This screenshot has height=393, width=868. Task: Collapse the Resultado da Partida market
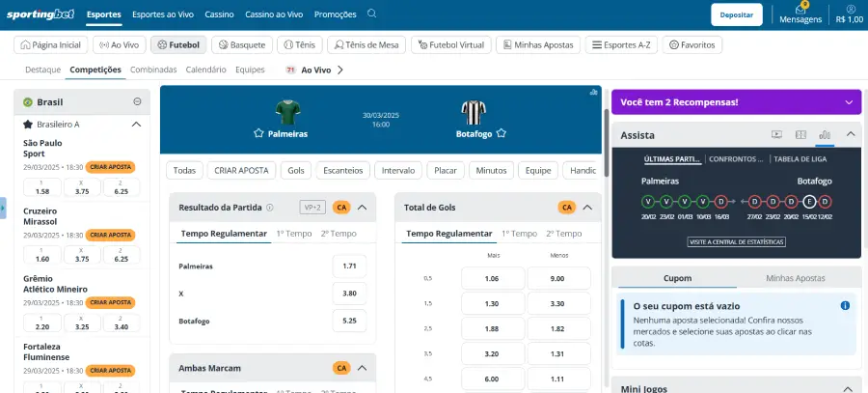362,208
